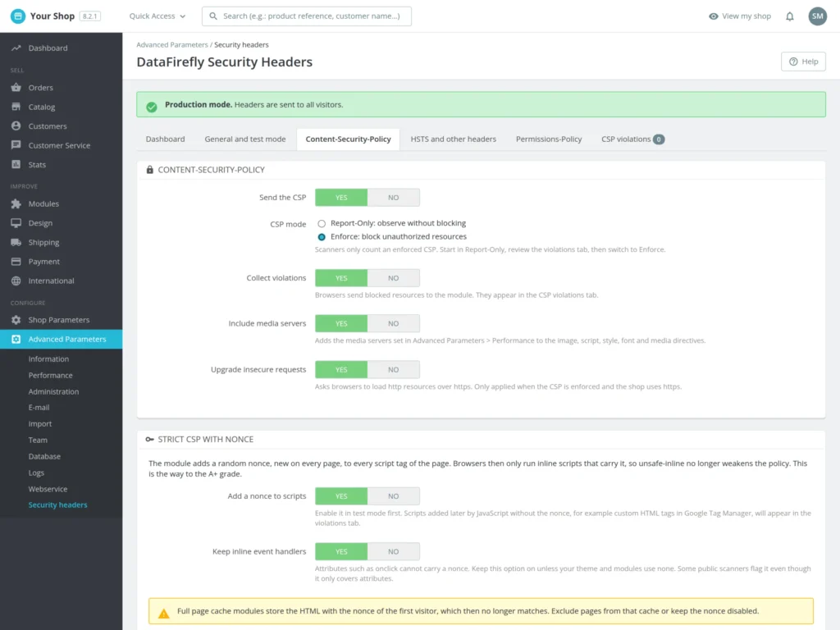
Task: Set Collect violations to NO
Action: coord(393,278)
